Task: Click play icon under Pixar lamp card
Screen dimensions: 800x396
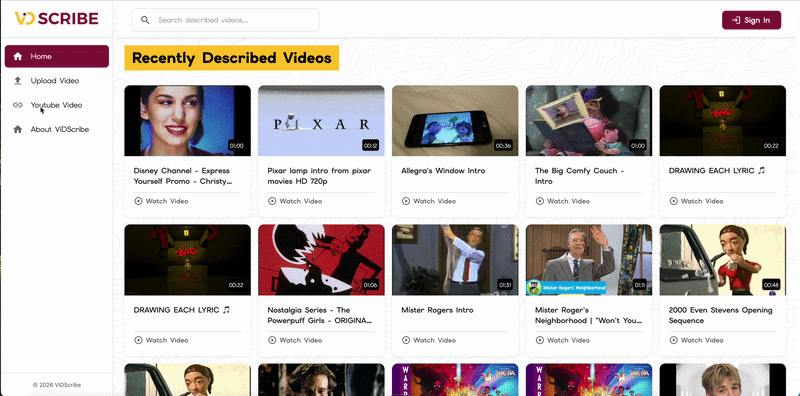Action: 272,201
